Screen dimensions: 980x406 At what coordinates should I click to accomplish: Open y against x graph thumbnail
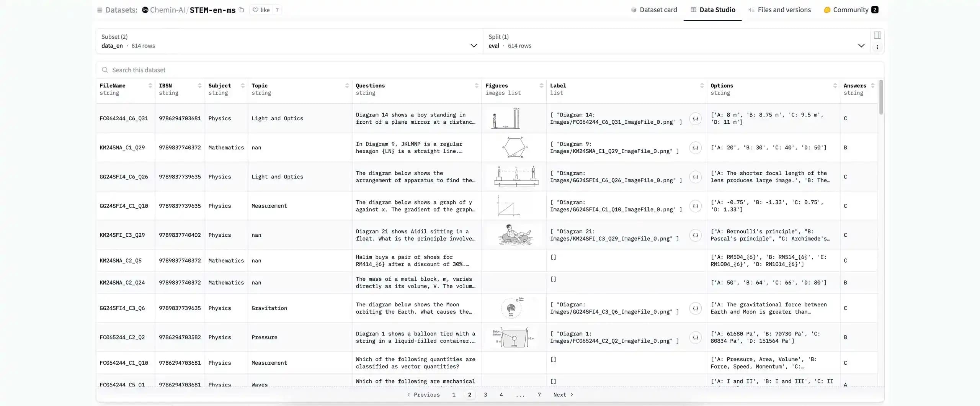[x=508, y=206]
